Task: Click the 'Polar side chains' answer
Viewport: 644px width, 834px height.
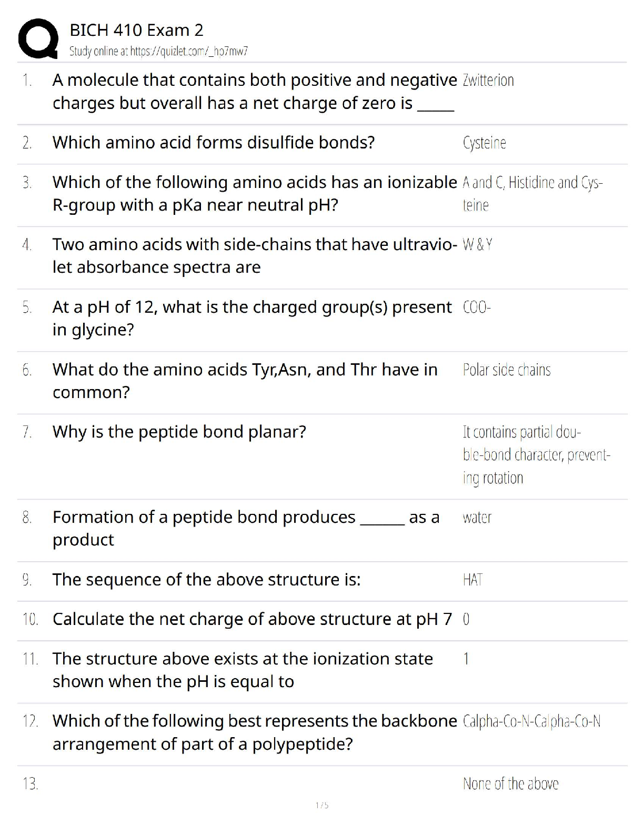Action: (x=507, y=370)
